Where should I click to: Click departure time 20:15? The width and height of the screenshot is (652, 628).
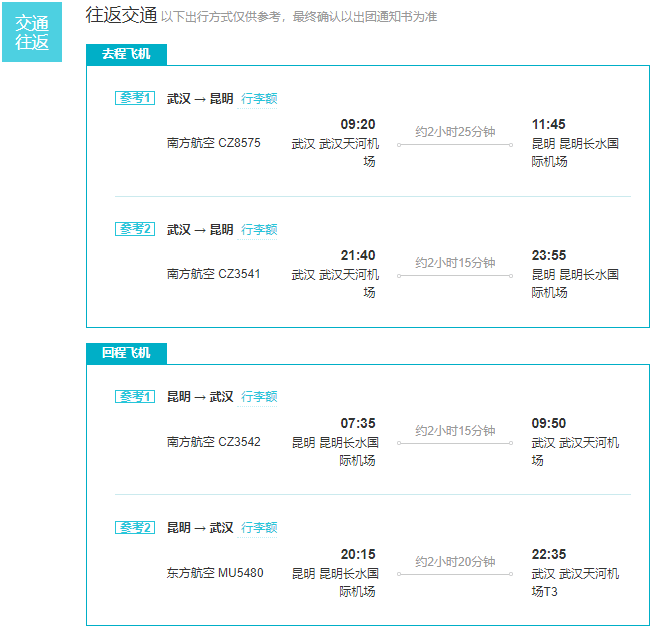point(358,554)
